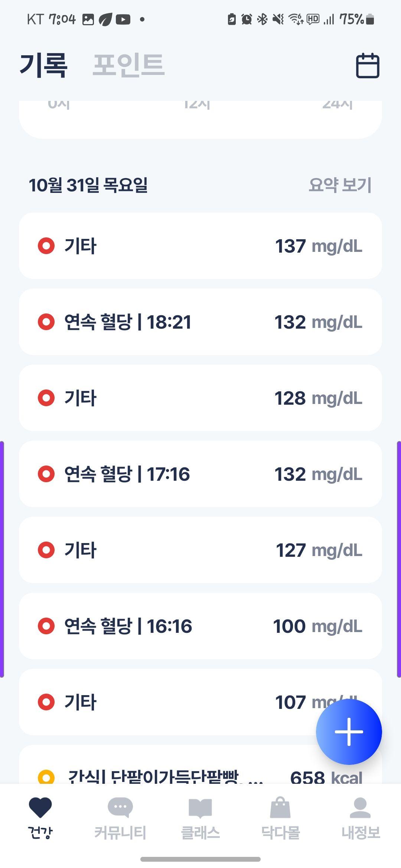Tap the YouTube icon in the status bar

(123, 19)
